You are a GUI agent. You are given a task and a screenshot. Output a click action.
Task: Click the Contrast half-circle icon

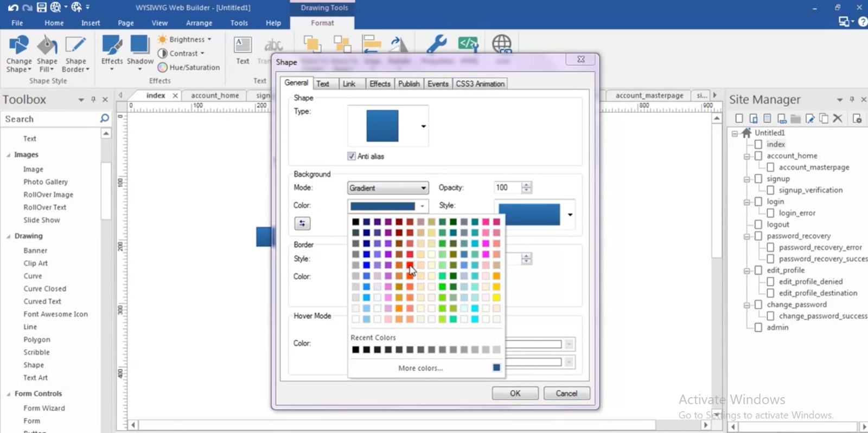point(162,54)
